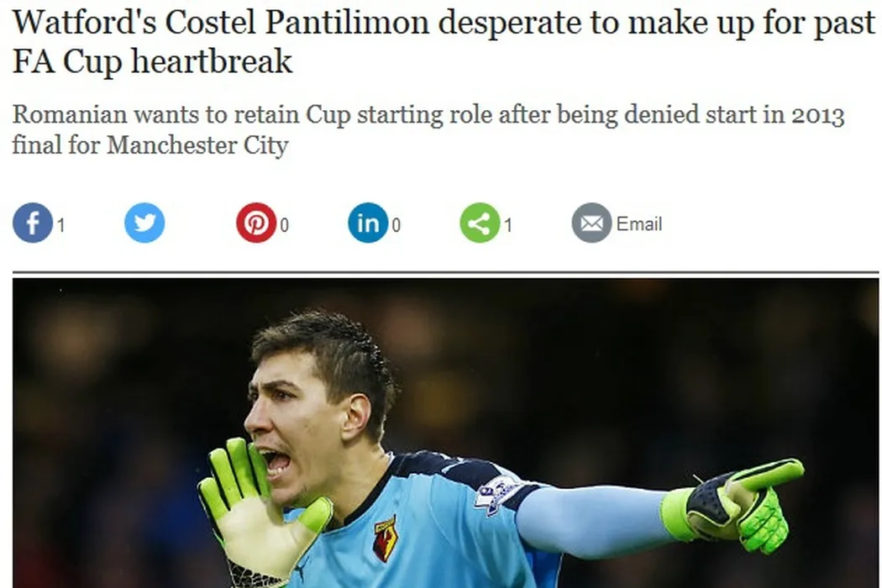The height and width of the screenshot is (588, 882).
Task: Click the grey envelope email icon
Action: tap(591, 223)
